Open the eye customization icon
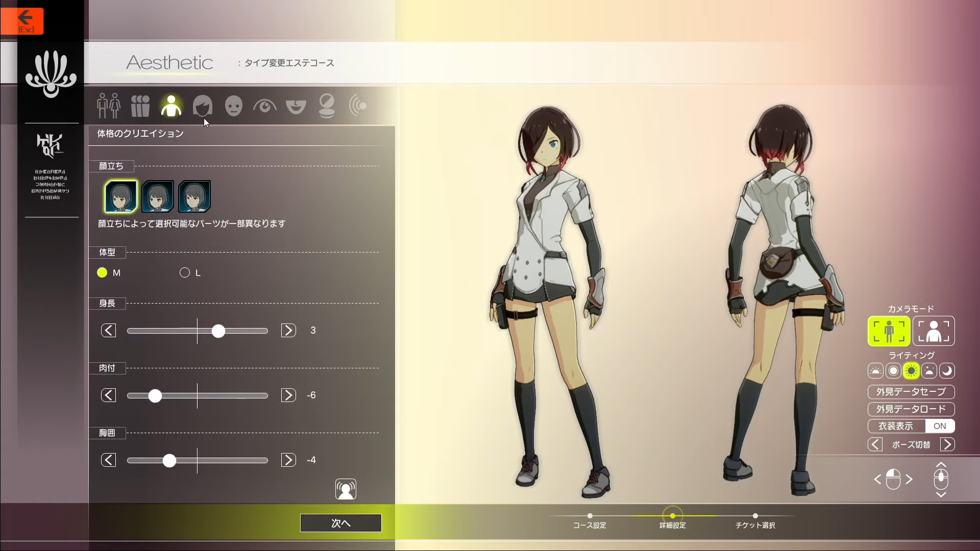This screenshot has width=980, height=551. tap(264, 106)
